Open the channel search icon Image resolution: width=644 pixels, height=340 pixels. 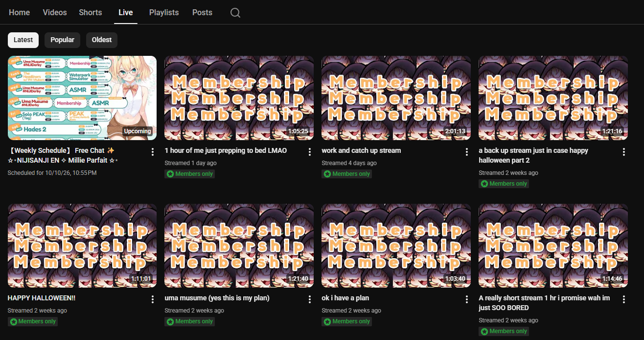(235, 13)
